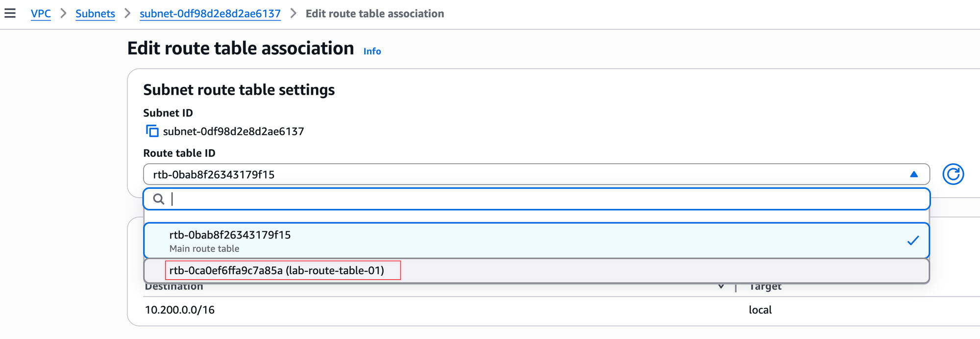The width and height of the screenshot is (980, 339).
Task: Go to VPC breadcrumb link
Action: tap(41, 14)
